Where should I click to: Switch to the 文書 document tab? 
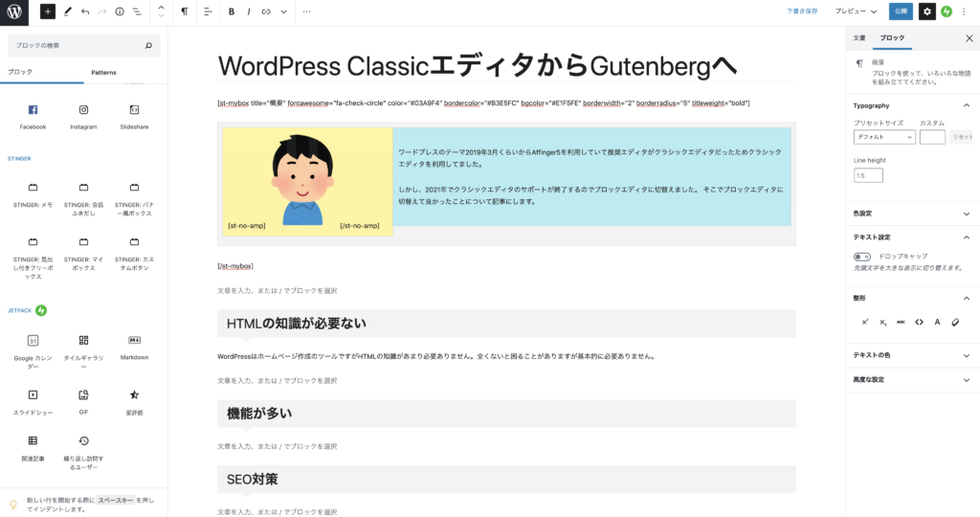(859, 38)
